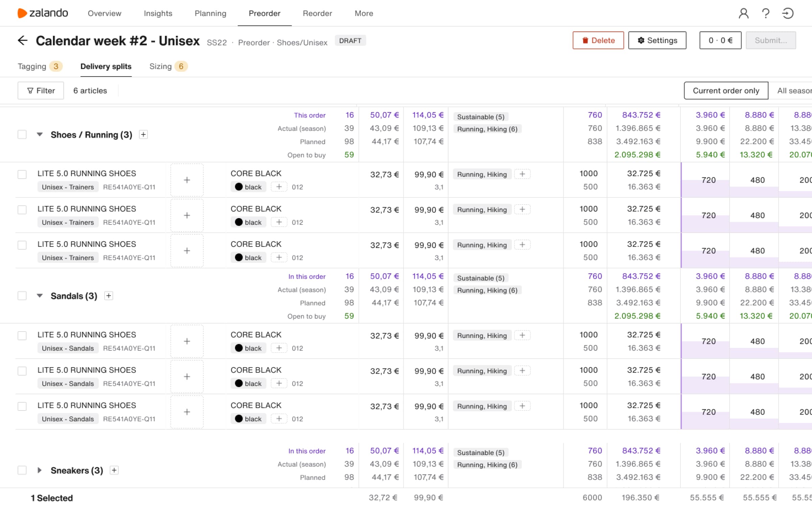This screenshot has height=508, width=812.
Task: Select Current order only view
Action: coord(726,90)
